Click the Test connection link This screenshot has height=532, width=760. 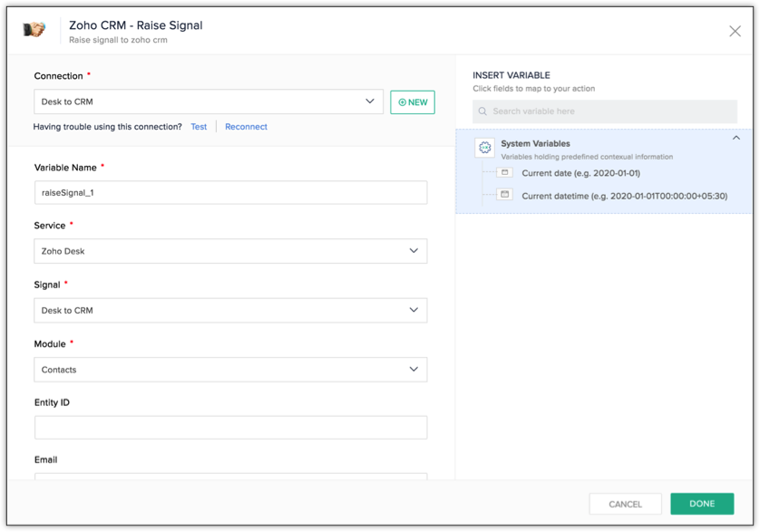coord(199,127)
